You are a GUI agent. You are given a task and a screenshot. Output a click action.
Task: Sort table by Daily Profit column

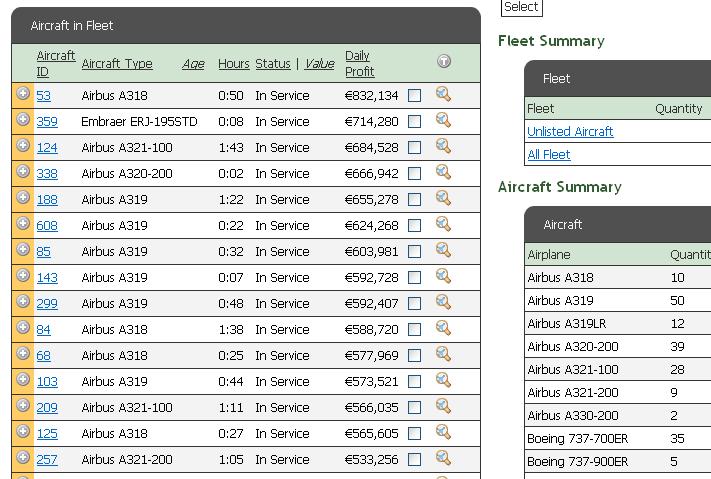[360, 64]
